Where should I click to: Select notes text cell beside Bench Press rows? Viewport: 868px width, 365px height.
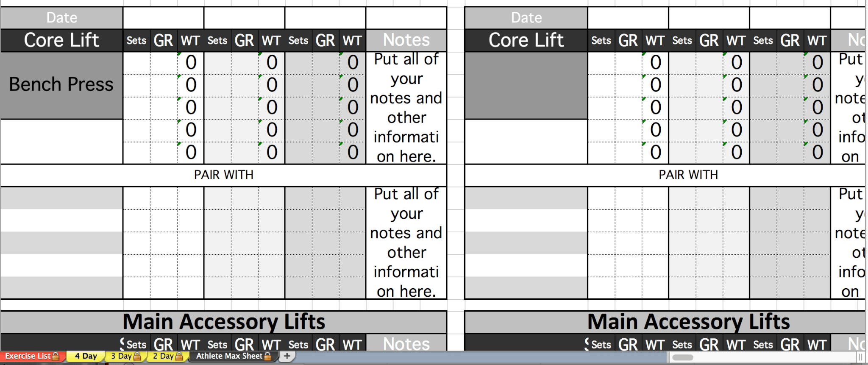tap(406, 108)
